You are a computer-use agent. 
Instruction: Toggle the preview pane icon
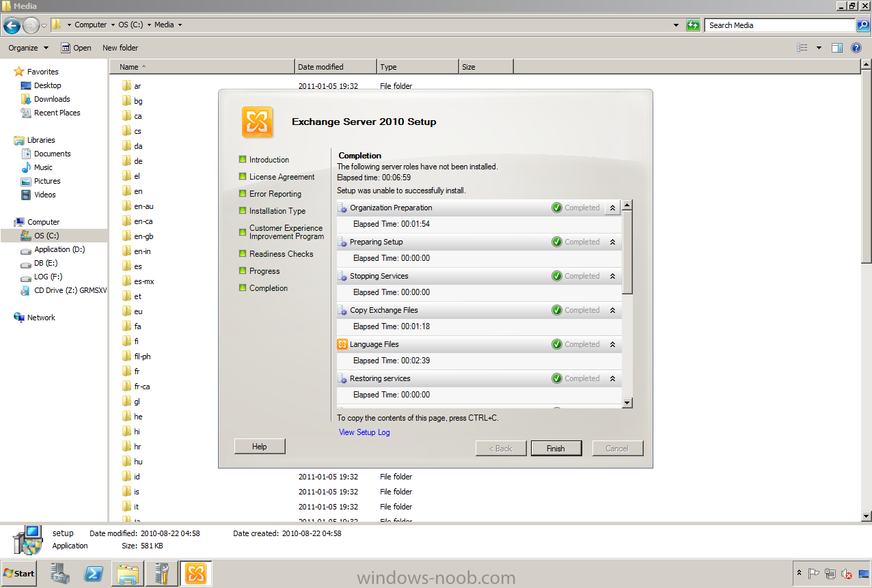click(837, 48)
